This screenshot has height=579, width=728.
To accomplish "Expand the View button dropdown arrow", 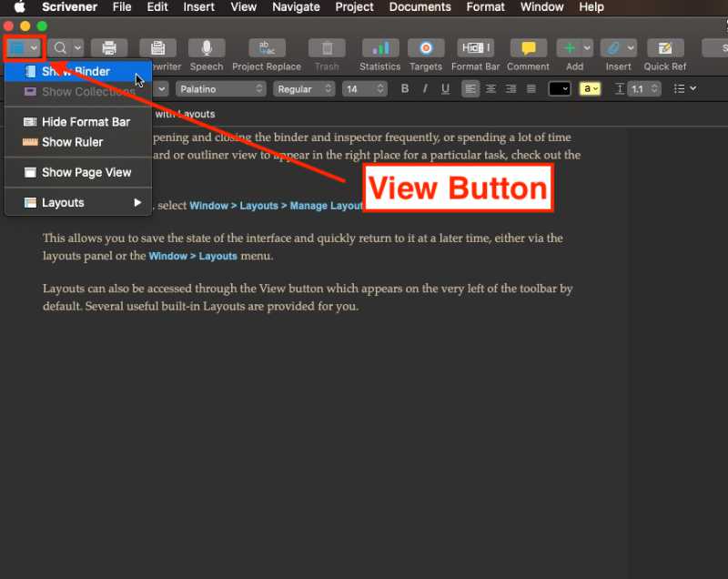I will tap(34, 48).
